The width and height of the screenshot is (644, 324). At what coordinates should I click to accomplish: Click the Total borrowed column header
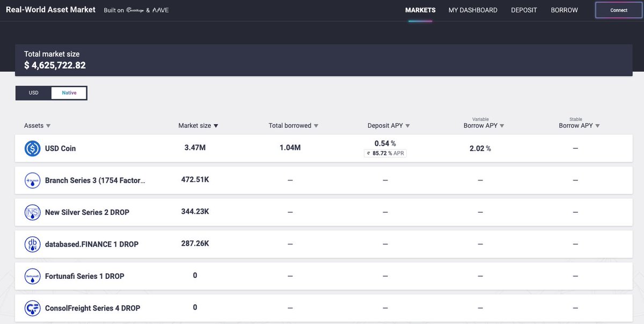(x=290, y=126)
